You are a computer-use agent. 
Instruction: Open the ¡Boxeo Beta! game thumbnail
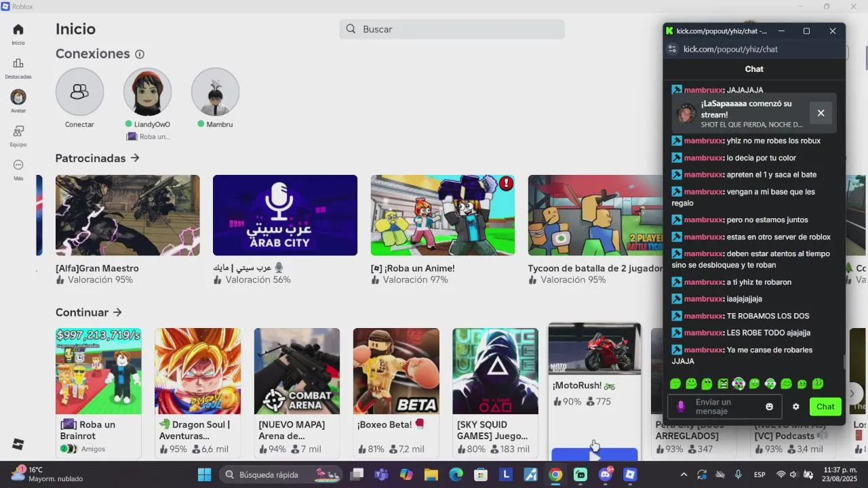click(396, 371)
